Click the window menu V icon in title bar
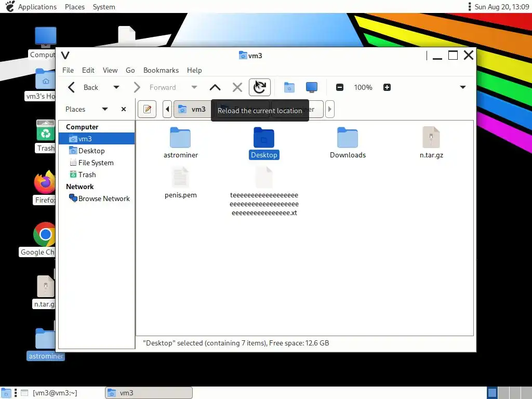Viewport: 532px width, 399px height. [65, 55]
